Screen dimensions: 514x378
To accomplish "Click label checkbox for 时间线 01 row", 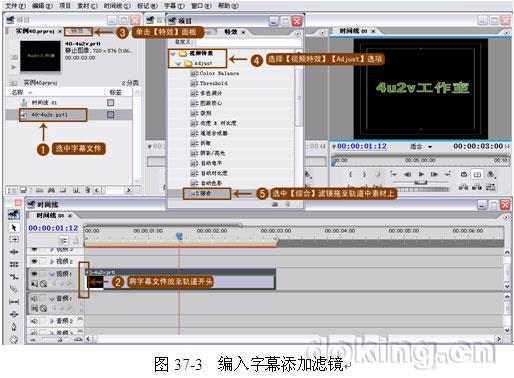I will 110,103.
